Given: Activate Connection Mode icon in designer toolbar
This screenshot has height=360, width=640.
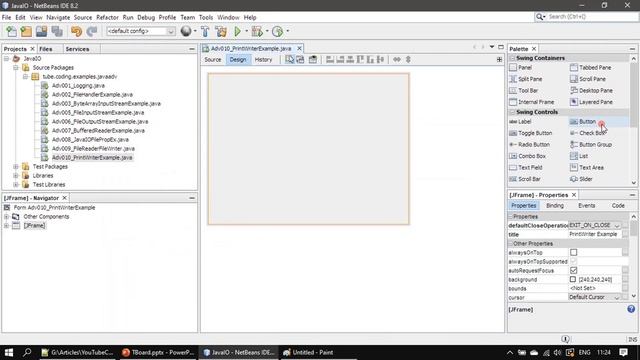Looking at the screenshot, I should click(300, 60).
